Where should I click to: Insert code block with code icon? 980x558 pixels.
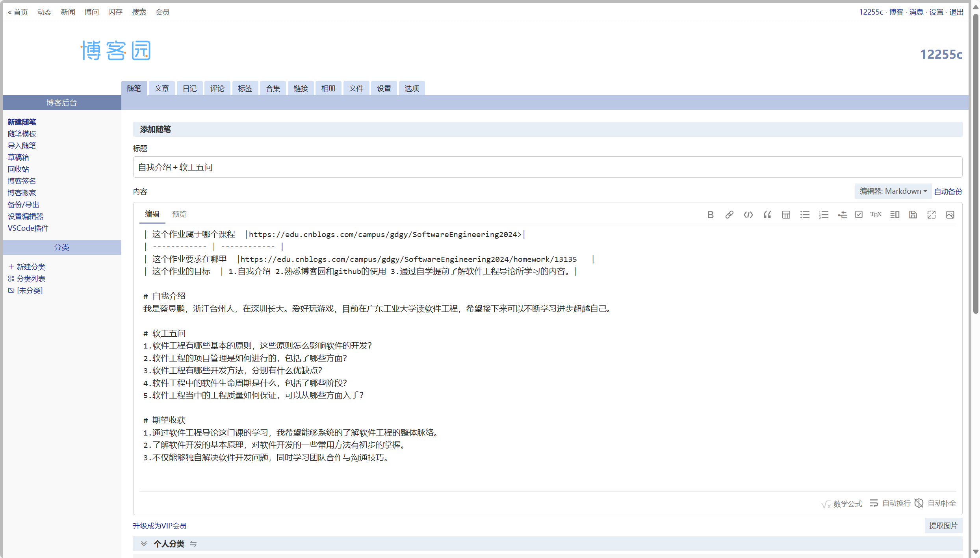pyautogui.click(x=748, y=215)
